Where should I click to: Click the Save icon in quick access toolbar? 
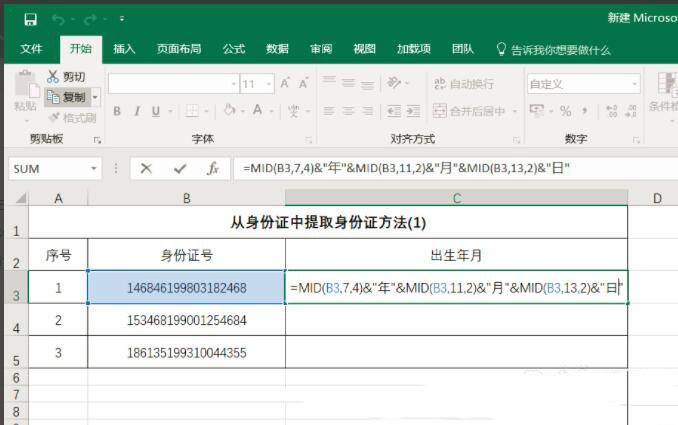pos(30,19)
